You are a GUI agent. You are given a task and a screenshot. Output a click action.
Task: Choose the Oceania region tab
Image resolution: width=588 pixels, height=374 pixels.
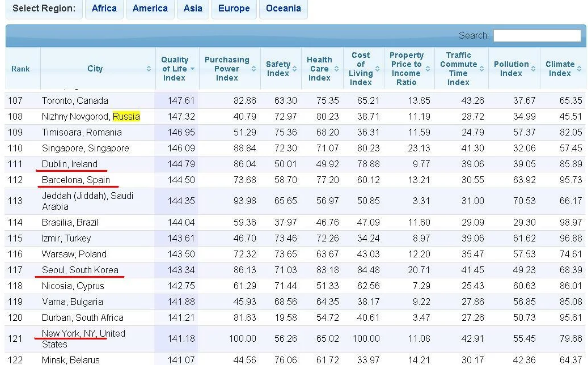[284, 8]
